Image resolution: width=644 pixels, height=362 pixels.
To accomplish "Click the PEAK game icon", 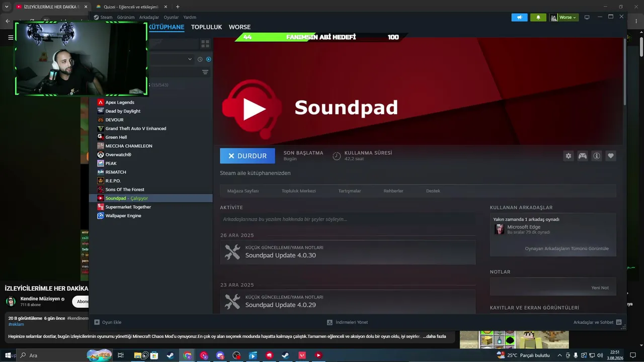I will [101, 163].
